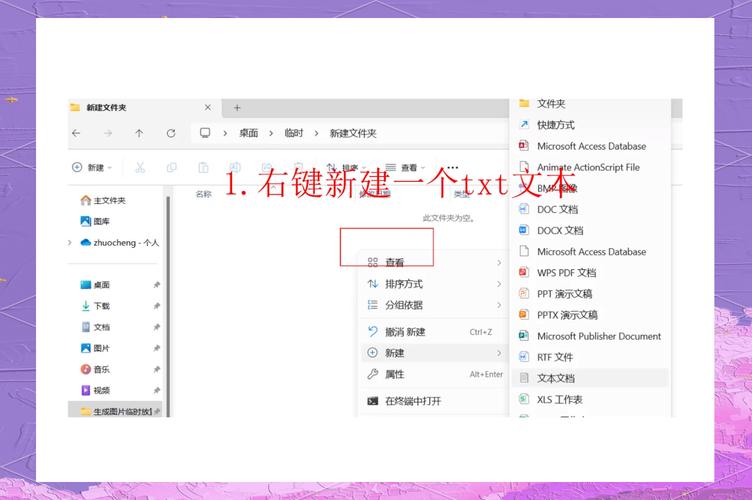Create Animate ActionScript File from submenu
The image size is (752, 500).
(590, 167)
